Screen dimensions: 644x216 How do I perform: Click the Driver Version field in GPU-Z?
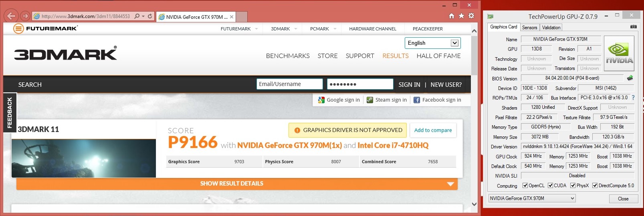pos(577,146)
